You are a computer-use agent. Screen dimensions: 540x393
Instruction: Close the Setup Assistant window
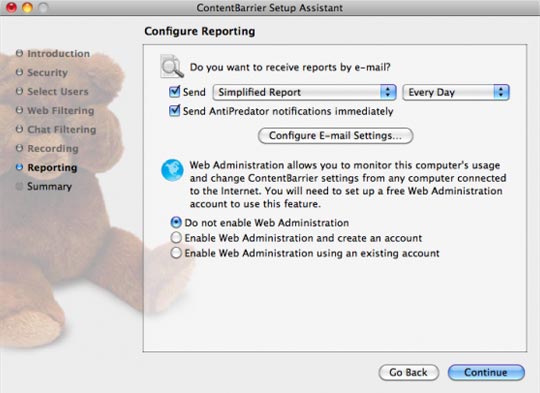[11, 7]
